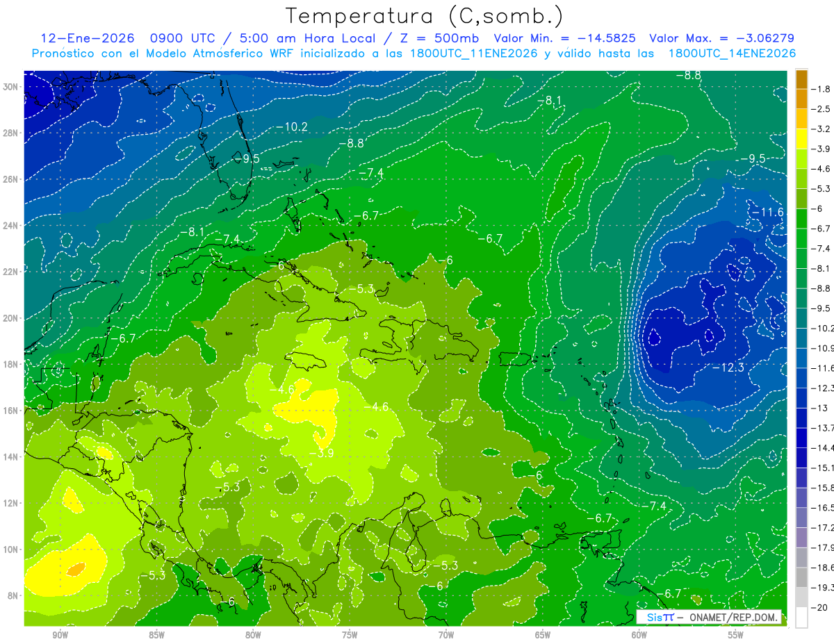Click the '8N' latitude axis label
This screenshot has width=834, height=644.
point(13,595)
